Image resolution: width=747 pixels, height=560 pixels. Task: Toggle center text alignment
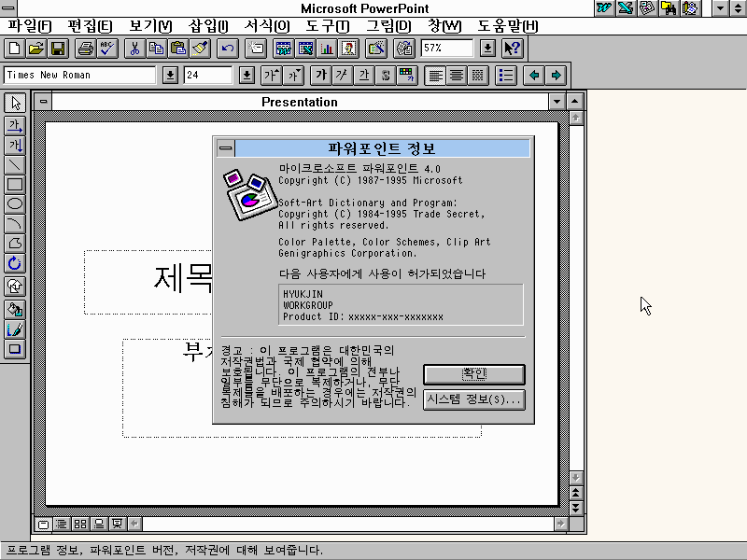point(457,76)
